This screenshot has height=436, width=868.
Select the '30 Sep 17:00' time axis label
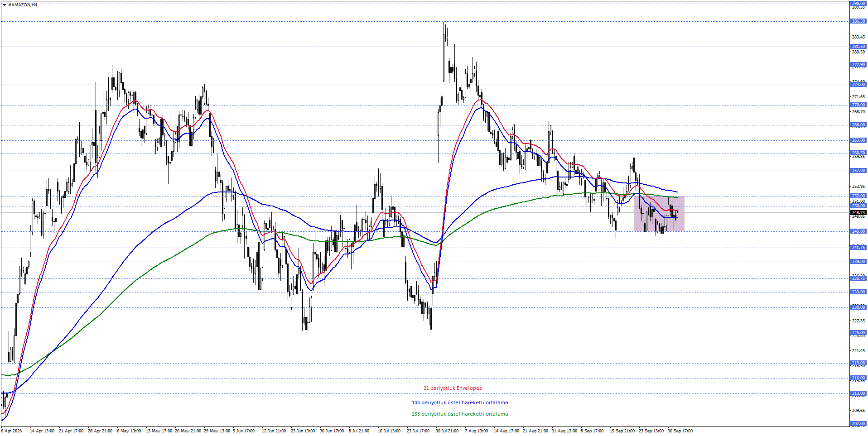click(x=680, y=431)
